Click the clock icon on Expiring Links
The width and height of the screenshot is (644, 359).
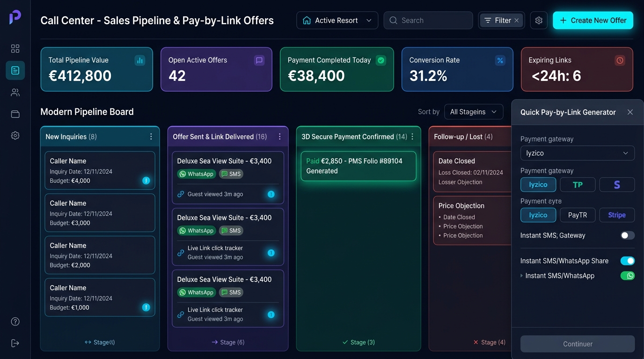tap(620, 60)
